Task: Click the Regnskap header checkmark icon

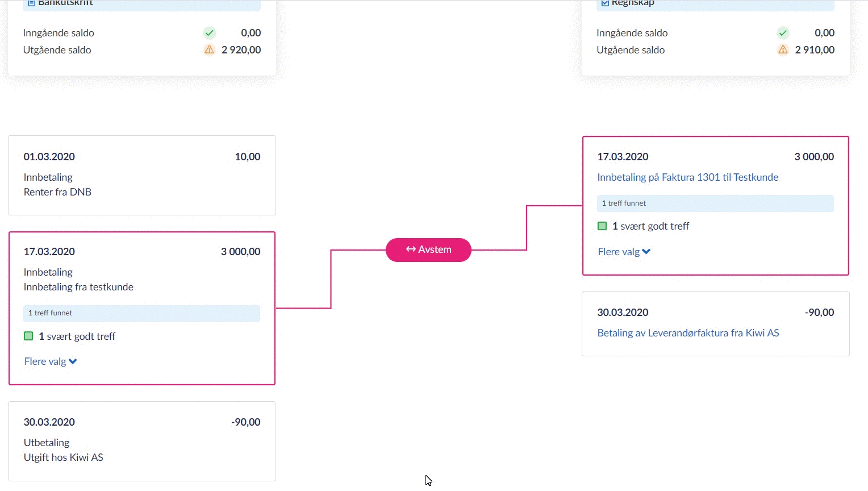Action: point(605,3)
